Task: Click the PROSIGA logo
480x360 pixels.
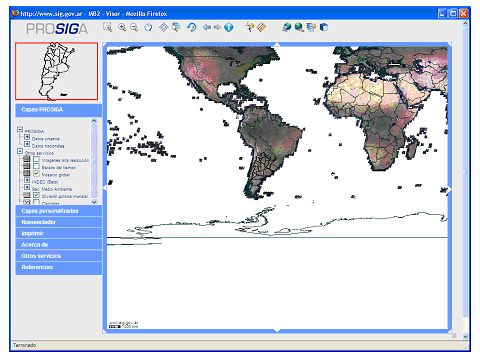Action: click(57, 29)
